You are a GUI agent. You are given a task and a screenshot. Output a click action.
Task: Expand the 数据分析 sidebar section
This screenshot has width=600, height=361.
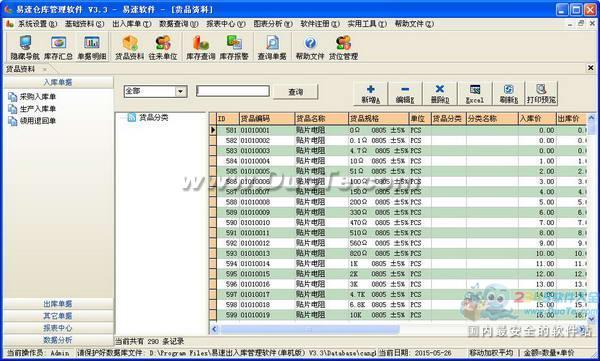[x=58, y=340]
